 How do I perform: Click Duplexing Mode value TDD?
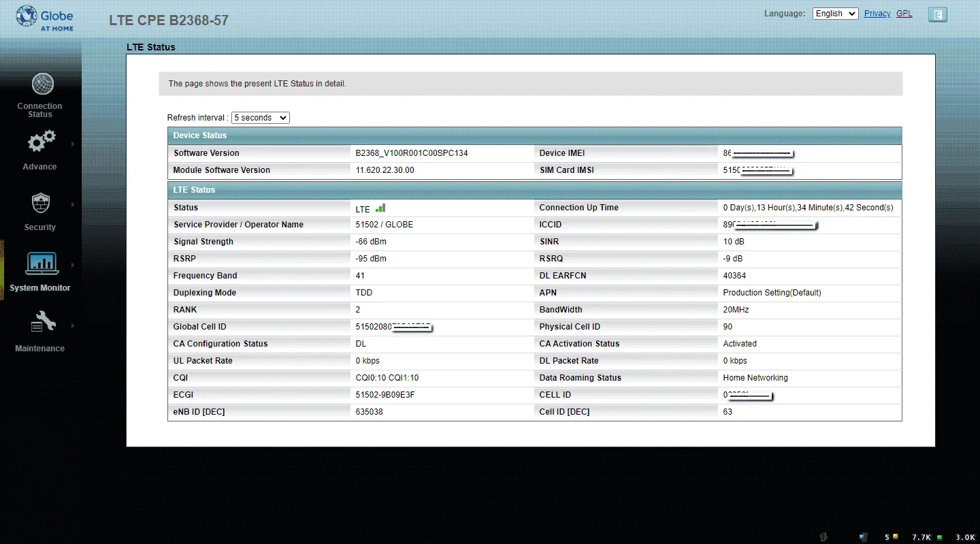pyautogui.click(x=363, y=293)
